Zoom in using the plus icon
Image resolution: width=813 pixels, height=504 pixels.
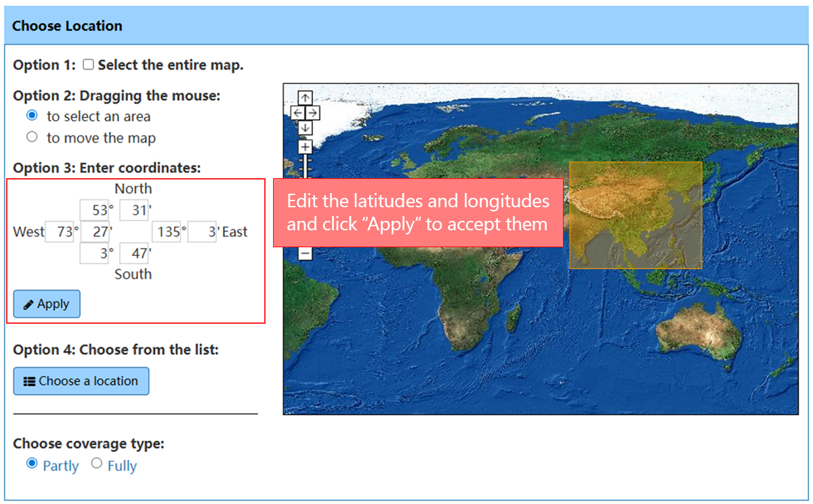point(305,146)
